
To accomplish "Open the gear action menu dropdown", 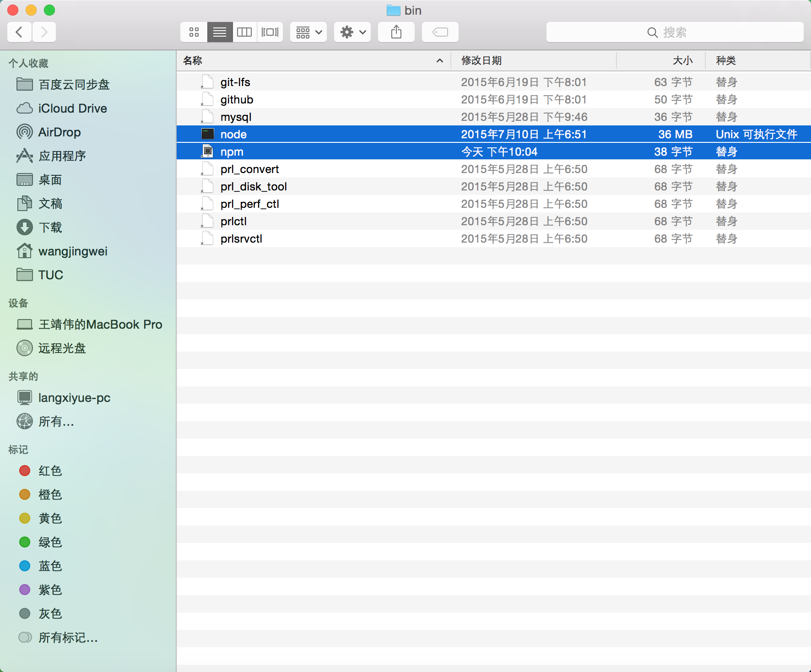I will click(x=352, y=32).
